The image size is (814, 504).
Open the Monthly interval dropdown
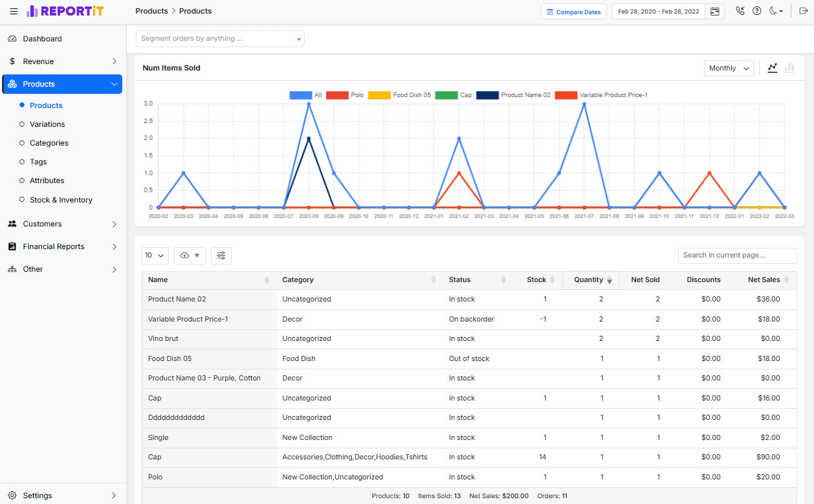click(729, 68)
